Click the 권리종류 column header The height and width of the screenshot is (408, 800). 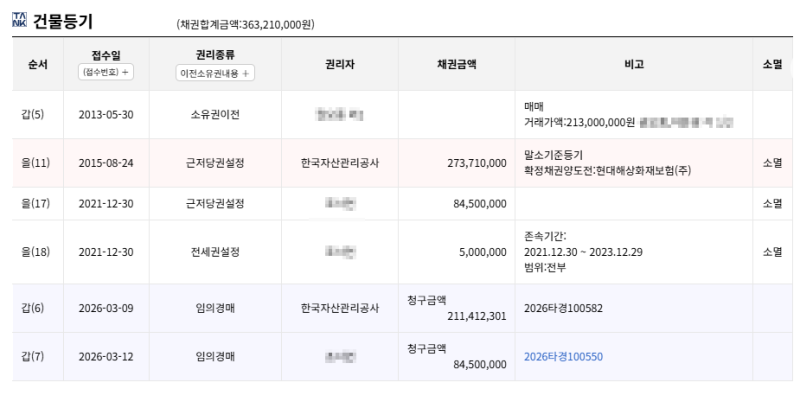click(x=215, y=55)
